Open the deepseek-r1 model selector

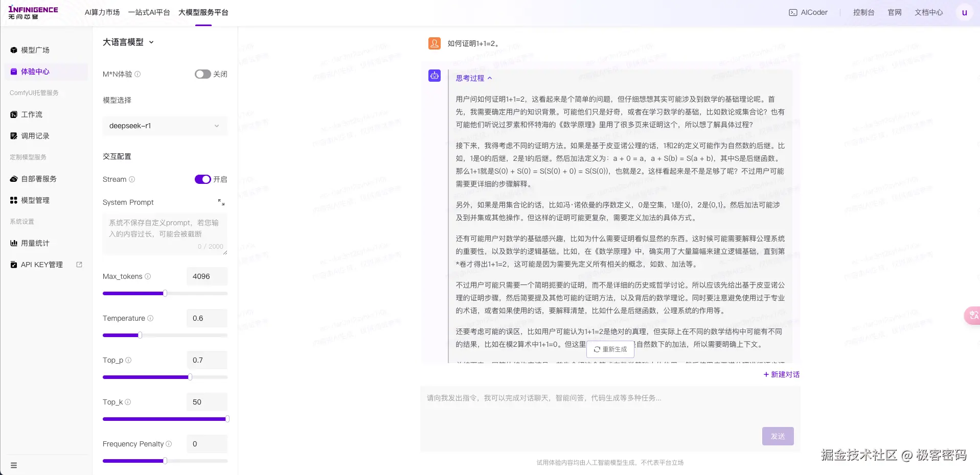[165, 126]
